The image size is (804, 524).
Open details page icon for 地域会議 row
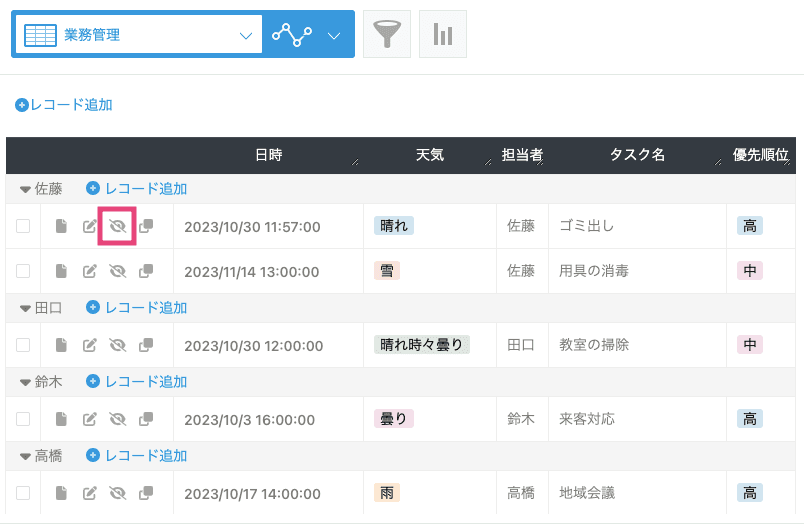(x=61, y=493)
